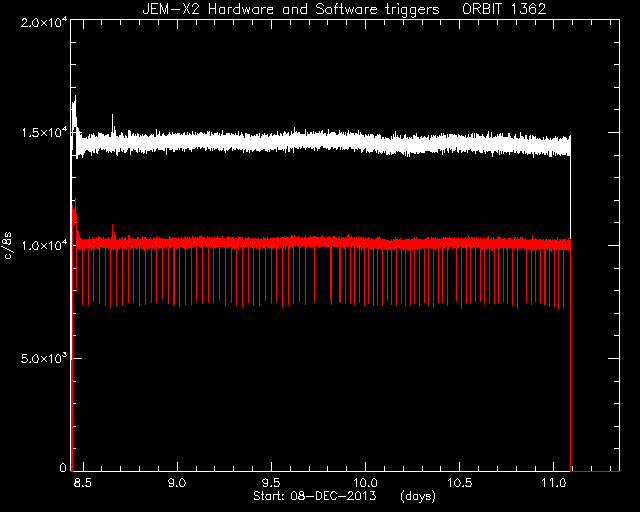Click the 5.0×10³ y-axis tick label
640x512 pixels.
click(44, 358)
